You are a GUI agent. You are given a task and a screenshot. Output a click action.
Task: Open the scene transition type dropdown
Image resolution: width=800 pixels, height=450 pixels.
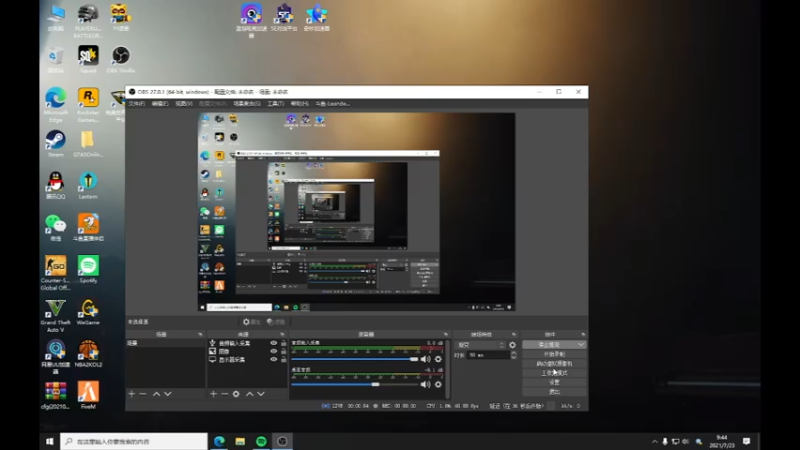coord(480,345)
